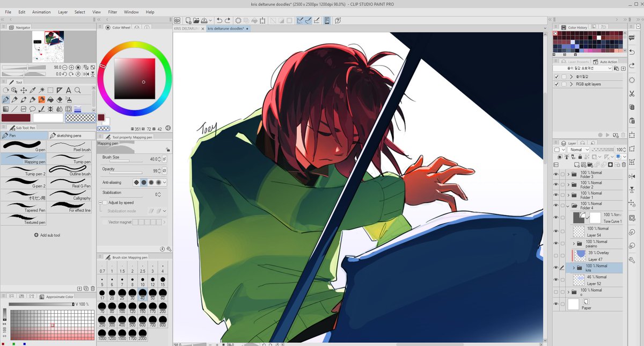Choose G-pen sub tool
This screenshot has width=644, height=346.
tap(24, 146)
